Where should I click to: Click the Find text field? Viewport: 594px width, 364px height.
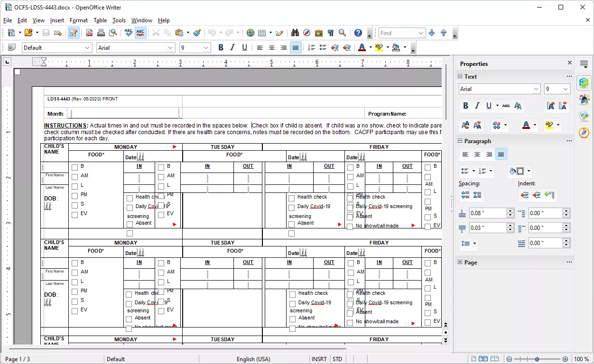(398, 33)
